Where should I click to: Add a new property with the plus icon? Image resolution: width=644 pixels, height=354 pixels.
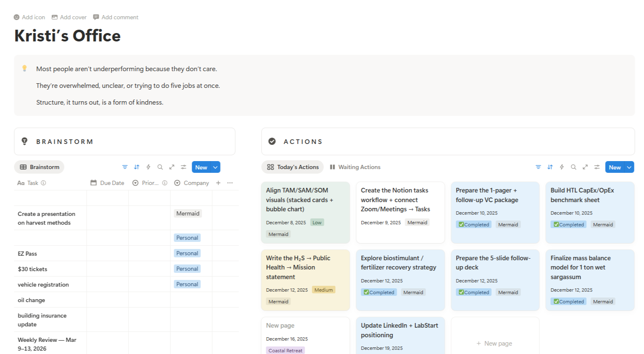point(218,183)
